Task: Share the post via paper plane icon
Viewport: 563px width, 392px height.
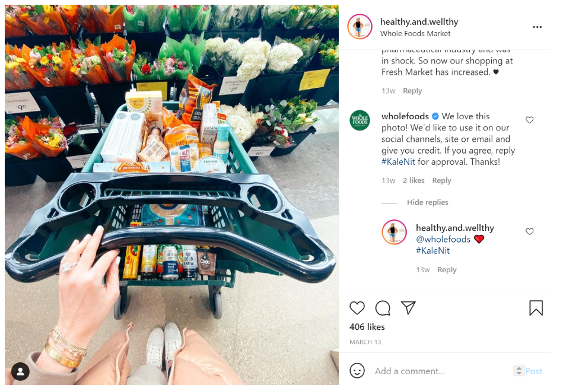Action: pyautogui.click(x=408, y=308)
